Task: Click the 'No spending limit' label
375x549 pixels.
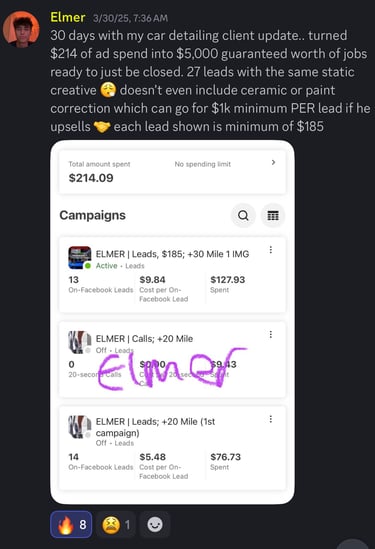Action: 203,164
